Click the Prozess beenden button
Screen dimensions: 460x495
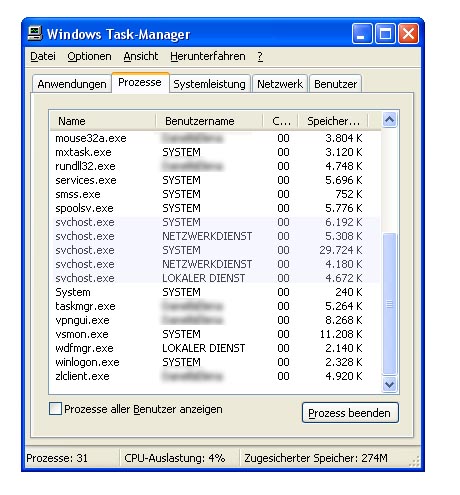(x=350, y=413)
